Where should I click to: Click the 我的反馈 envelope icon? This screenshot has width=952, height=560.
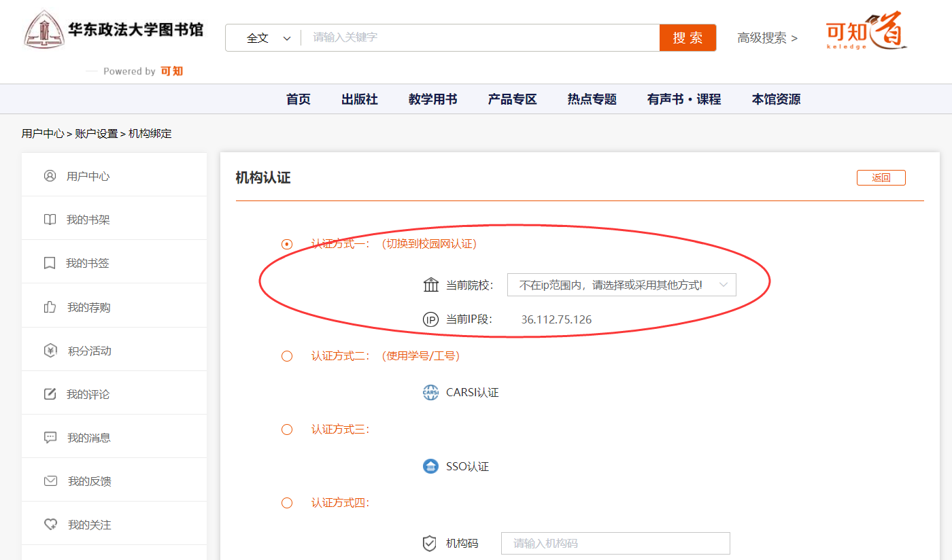click(50, 481)
